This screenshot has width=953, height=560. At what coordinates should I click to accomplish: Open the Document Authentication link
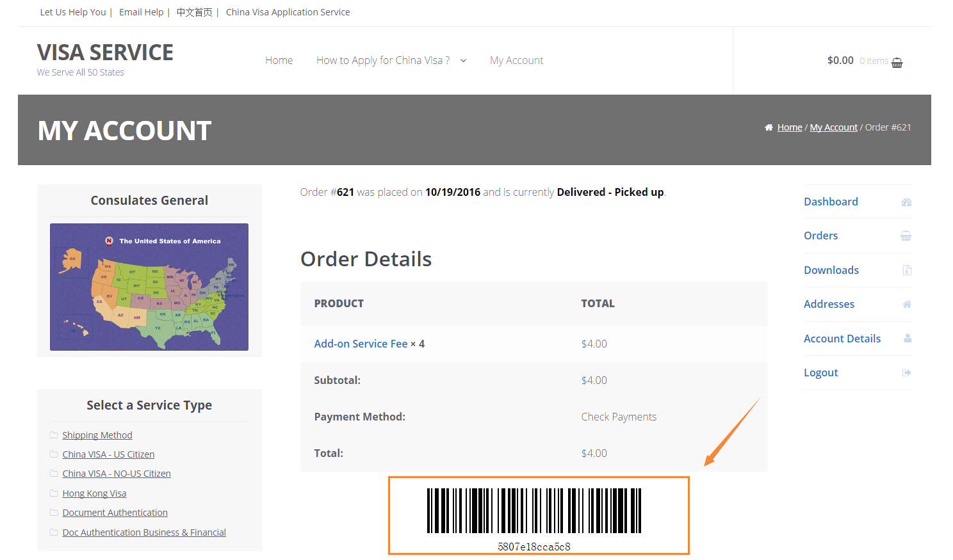(x=115, y=513)
